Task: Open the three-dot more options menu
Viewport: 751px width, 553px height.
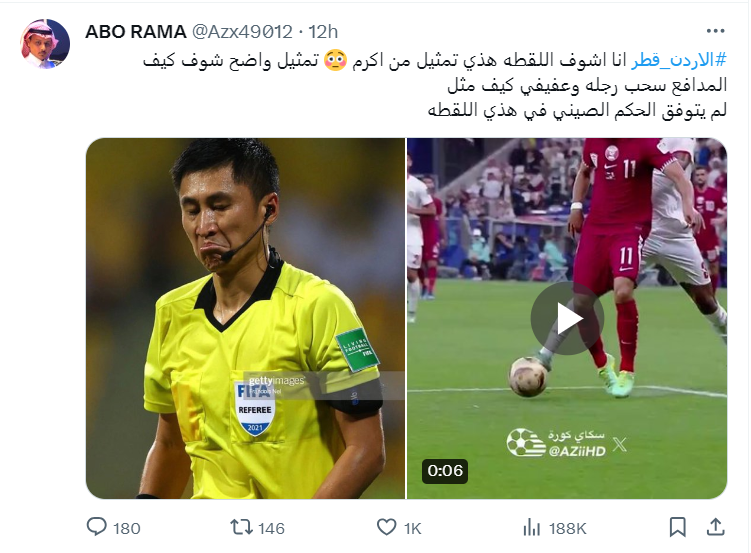Action: 715,31
